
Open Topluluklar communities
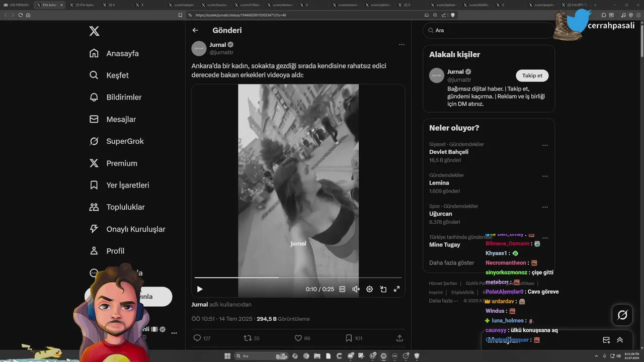pos(117,207)
